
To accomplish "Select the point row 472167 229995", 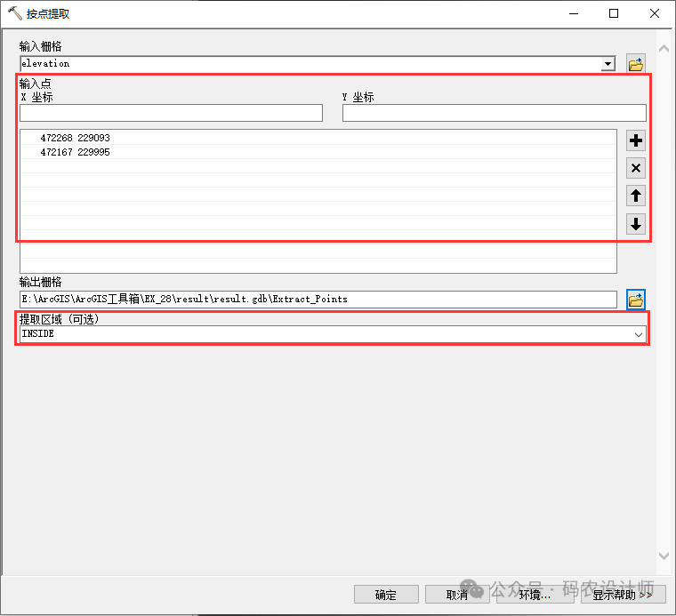I will (76, 152).
